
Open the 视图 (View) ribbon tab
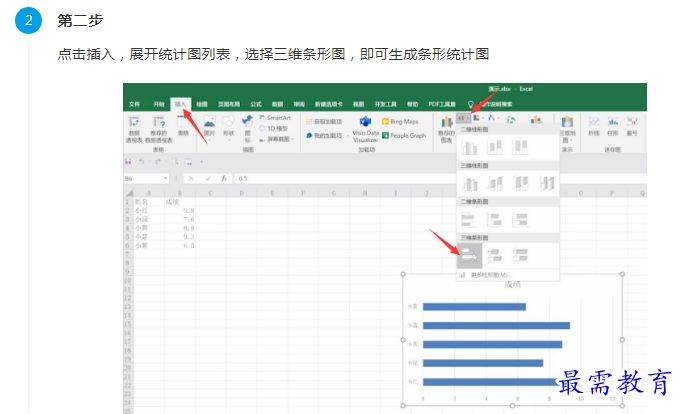coord(358,104)
